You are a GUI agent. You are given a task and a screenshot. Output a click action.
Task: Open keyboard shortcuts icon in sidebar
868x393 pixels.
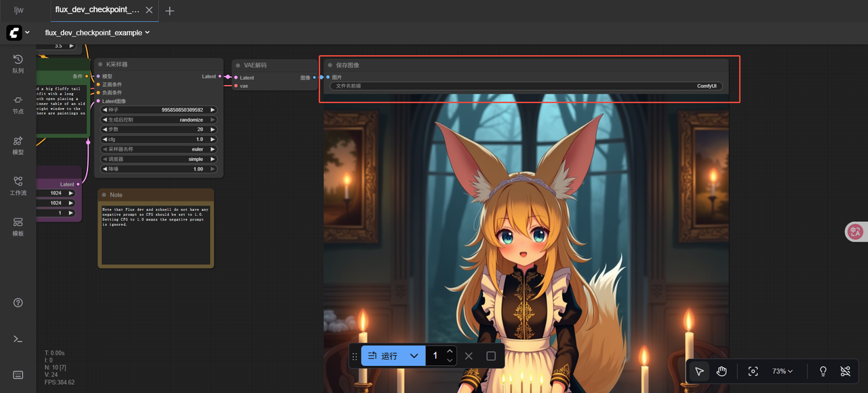pyautogui.click(x=18, y=375)
